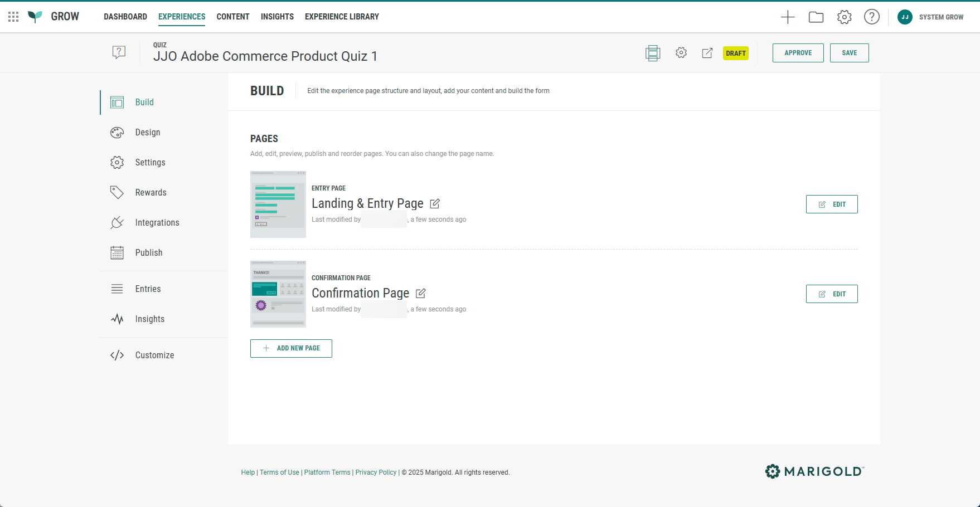Click the Landing & Entry Page thumbnail
Screen dimensions: 980x507
point(278,204)
